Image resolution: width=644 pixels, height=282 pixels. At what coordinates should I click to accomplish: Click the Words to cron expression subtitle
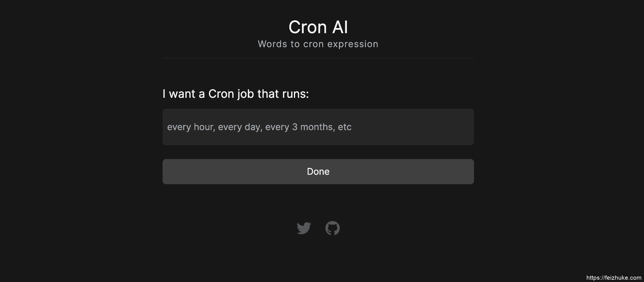tap(318, 44)
